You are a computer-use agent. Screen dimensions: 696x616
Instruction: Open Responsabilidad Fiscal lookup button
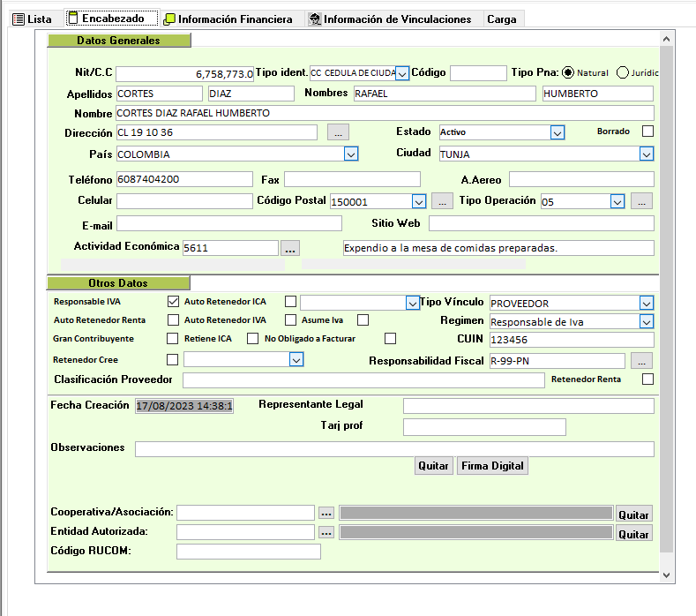point(641,361)
